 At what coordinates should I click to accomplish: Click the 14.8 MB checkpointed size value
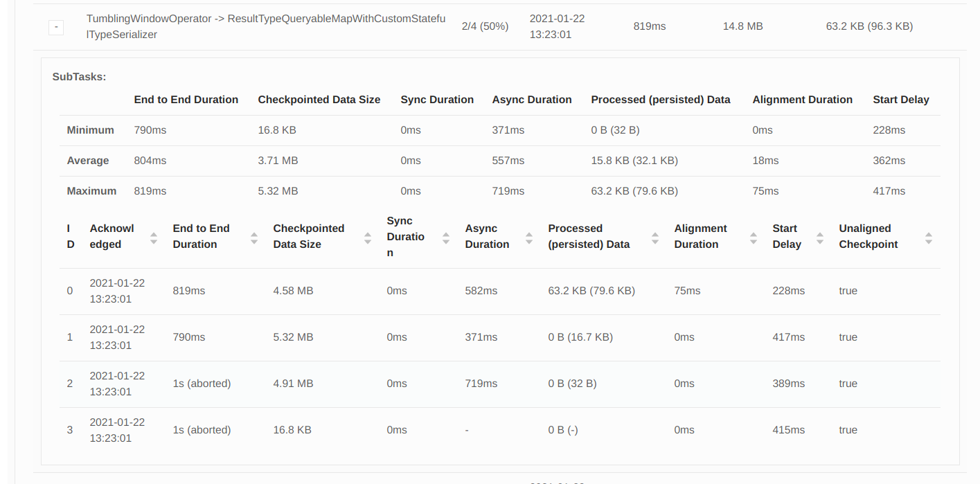coord(742,26)
